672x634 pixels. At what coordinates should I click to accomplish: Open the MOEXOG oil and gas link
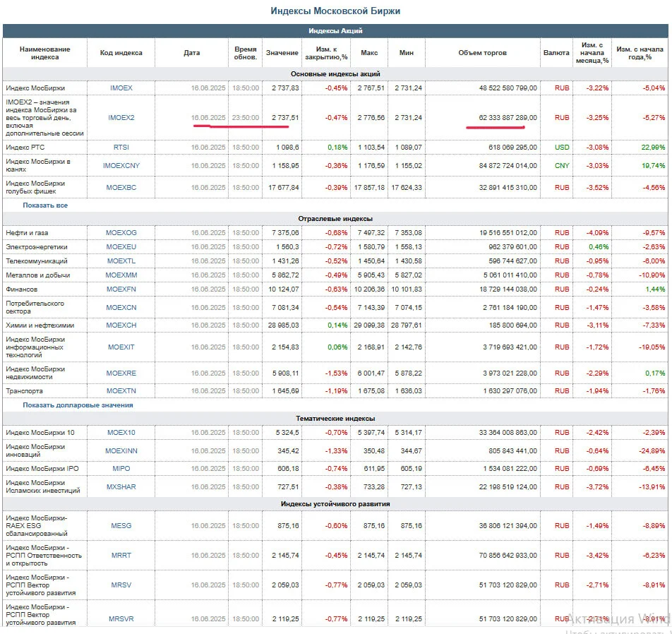coord(121,233)
